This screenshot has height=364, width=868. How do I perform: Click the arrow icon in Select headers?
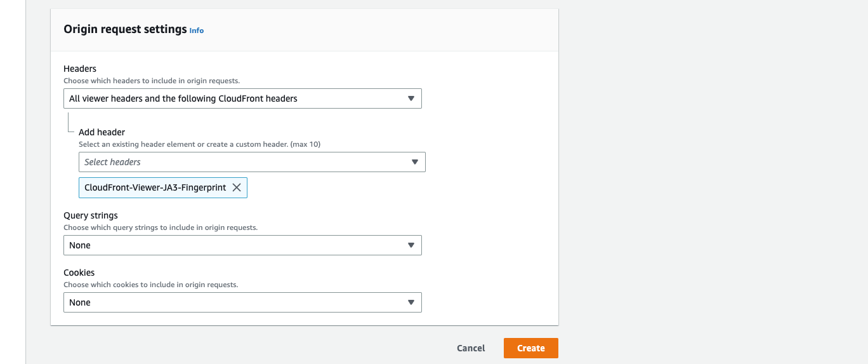click(414, 162)
